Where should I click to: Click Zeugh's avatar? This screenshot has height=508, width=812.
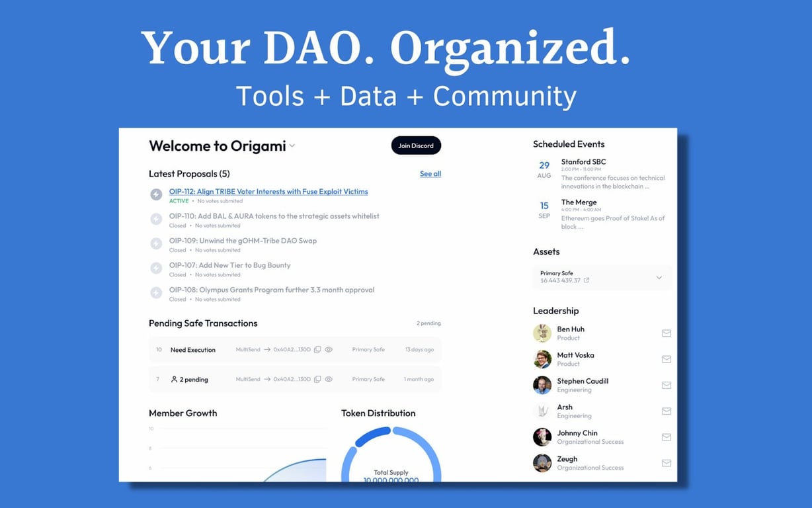click(542, 463)
